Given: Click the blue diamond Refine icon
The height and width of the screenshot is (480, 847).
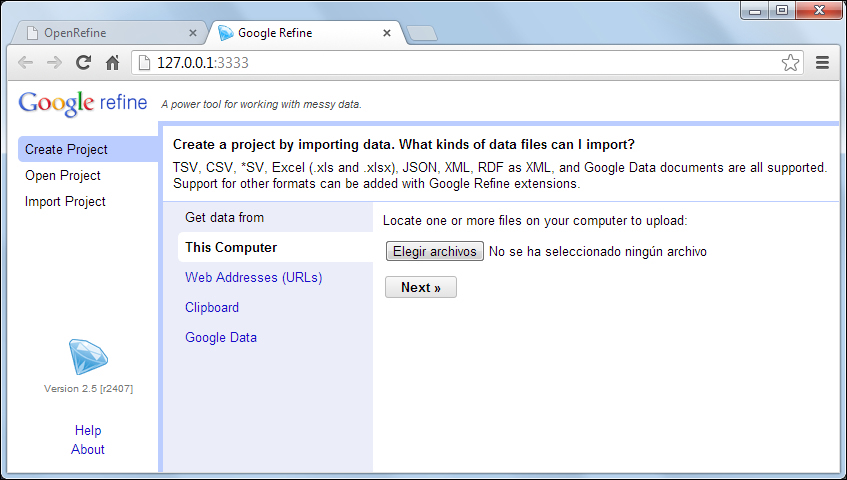Looking at the screenshot, I should [x=88, y=357].
